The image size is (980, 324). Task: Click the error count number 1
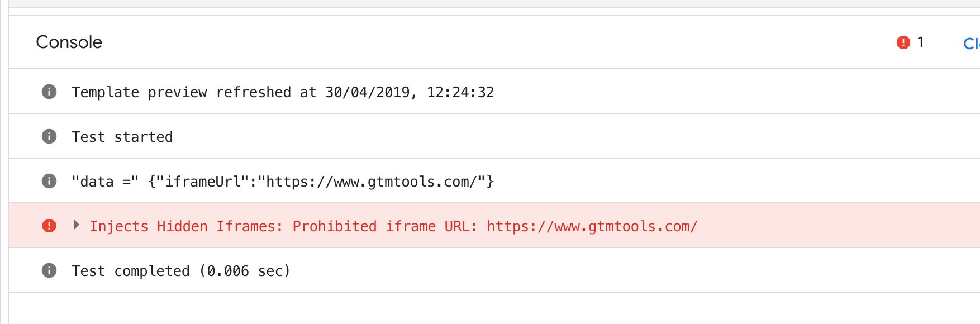pyautogui.click(x=920, y=42)
